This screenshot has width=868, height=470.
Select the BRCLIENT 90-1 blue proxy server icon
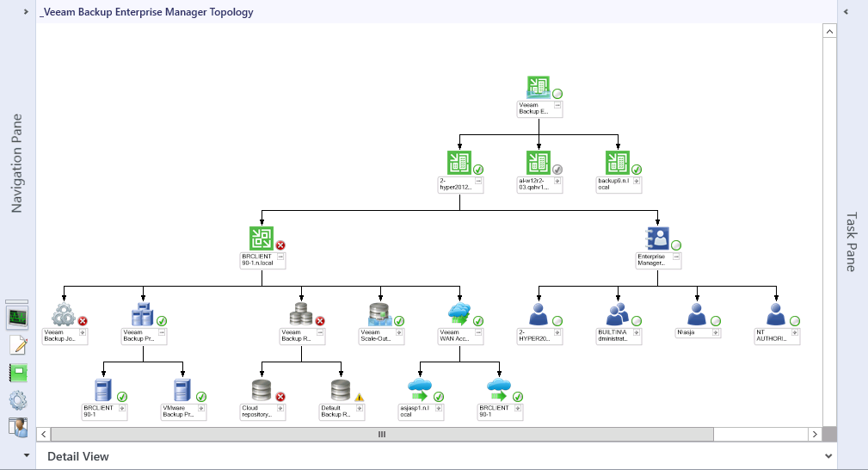click(103, 390)
